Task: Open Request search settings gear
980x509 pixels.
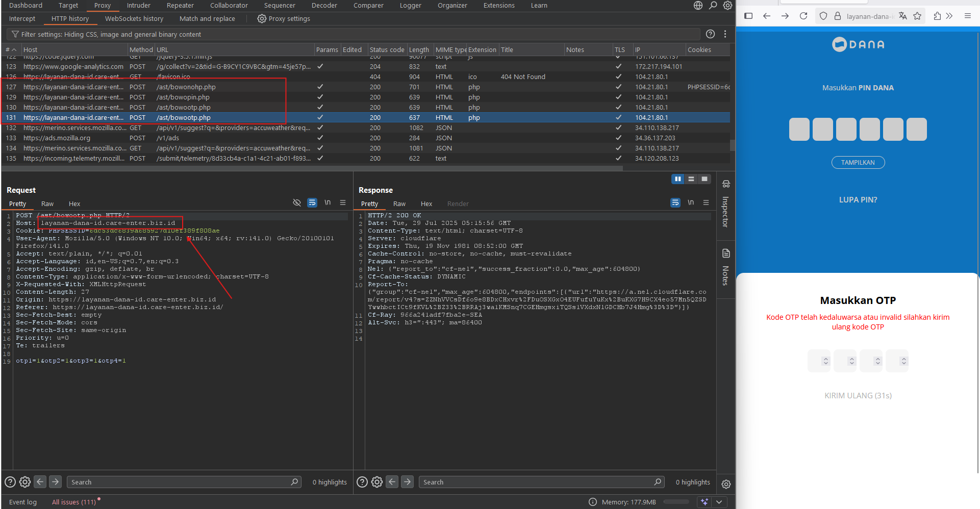Action: click(x=25, y=482)
